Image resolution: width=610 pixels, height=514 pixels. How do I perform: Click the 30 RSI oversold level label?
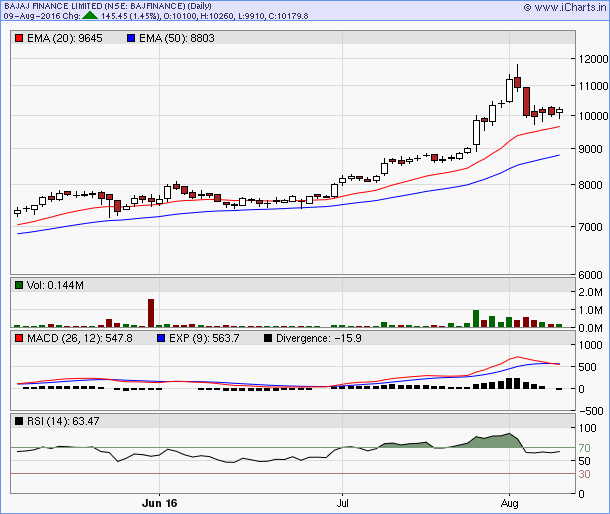[584, 474]
